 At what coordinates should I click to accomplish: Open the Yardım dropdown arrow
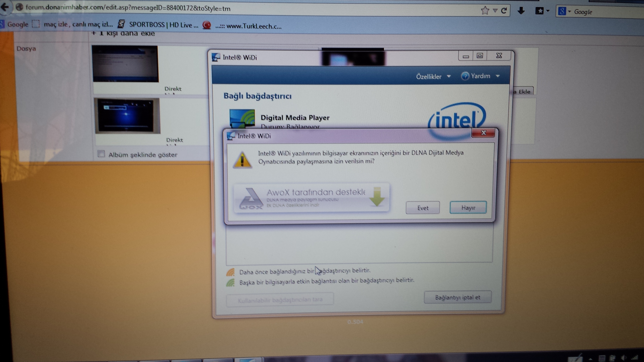(x=498, y=76)
